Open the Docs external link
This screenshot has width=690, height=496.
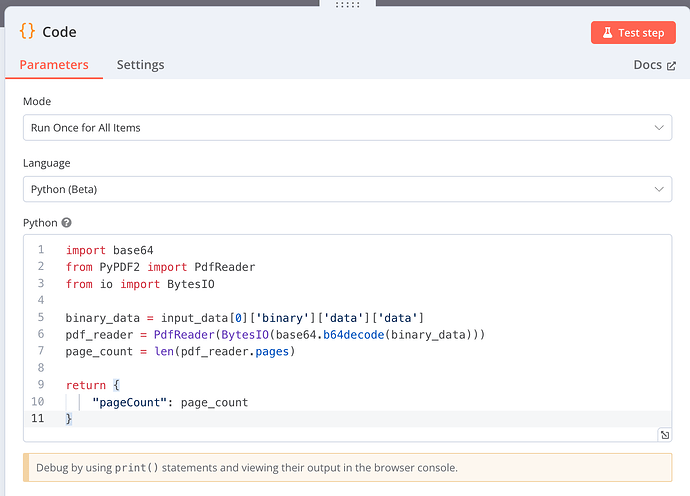(x=654, y=65)
